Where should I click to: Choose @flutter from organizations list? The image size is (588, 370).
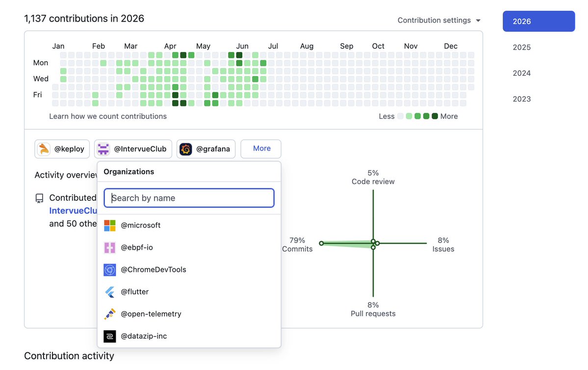(189, 291)
